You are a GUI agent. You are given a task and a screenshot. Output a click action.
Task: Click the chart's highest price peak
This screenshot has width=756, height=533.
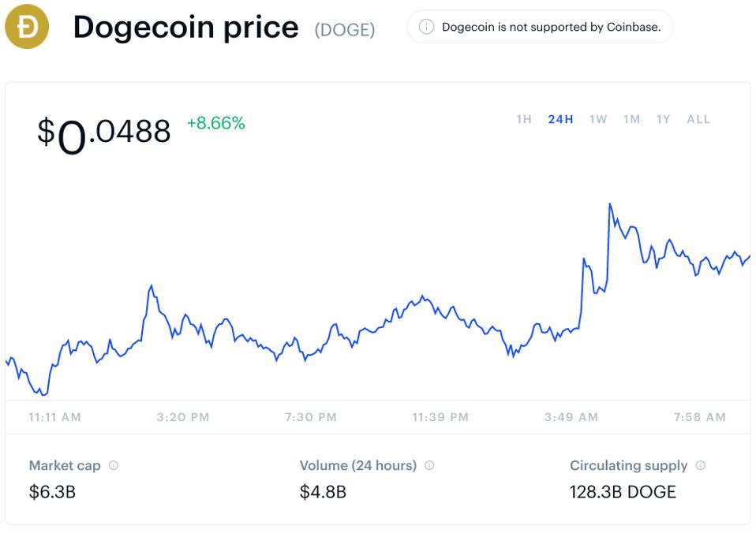pyautogui.click(x=610, y=205)
